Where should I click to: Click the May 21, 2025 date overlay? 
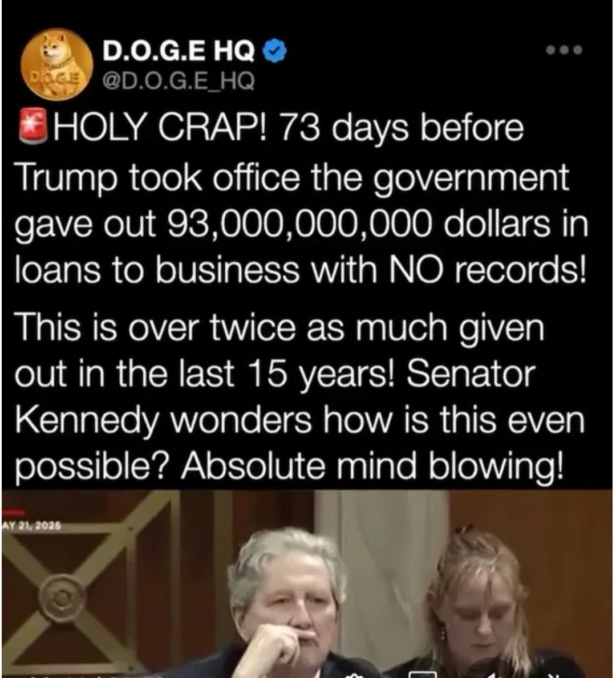click(x=32, y=526)
